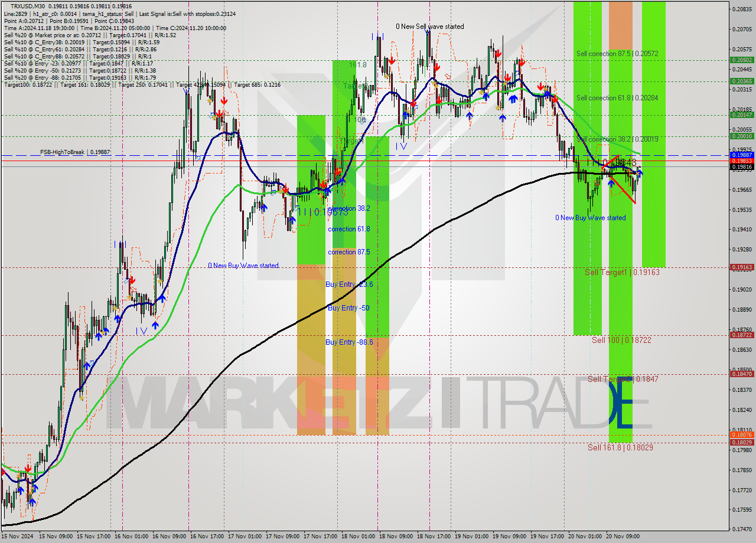756x543 pixels.
Task: Click the 'Point A:0.20712' info line
Action: [69, 21]
